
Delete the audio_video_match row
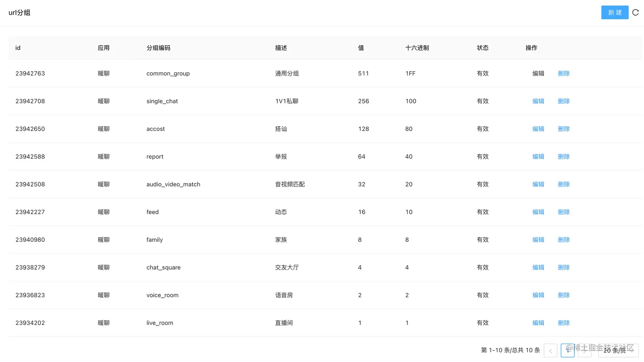coord(564,184)
